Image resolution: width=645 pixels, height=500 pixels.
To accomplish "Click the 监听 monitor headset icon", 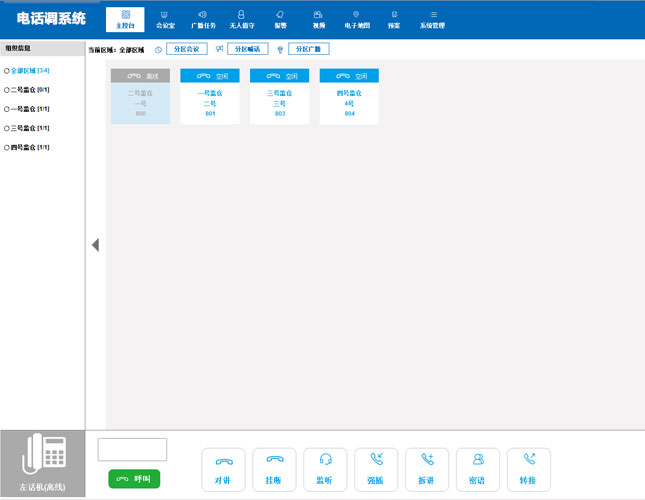I will click(x=325, y=469).
